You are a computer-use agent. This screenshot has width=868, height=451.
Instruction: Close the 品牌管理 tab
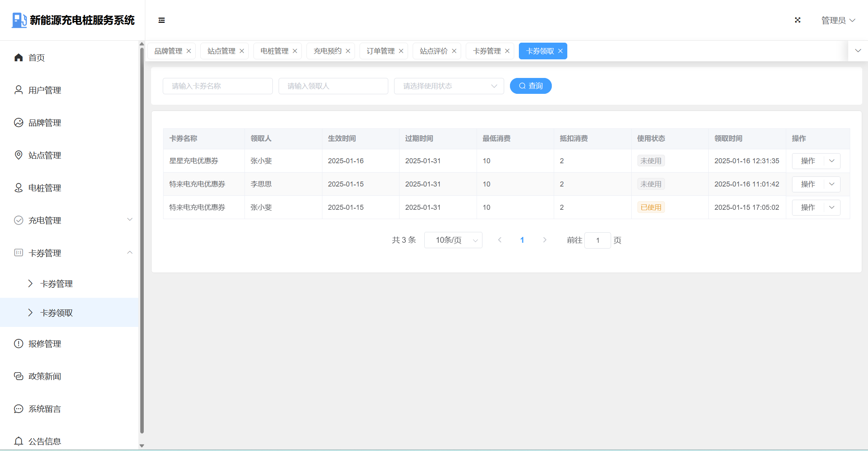click(189, 51)
